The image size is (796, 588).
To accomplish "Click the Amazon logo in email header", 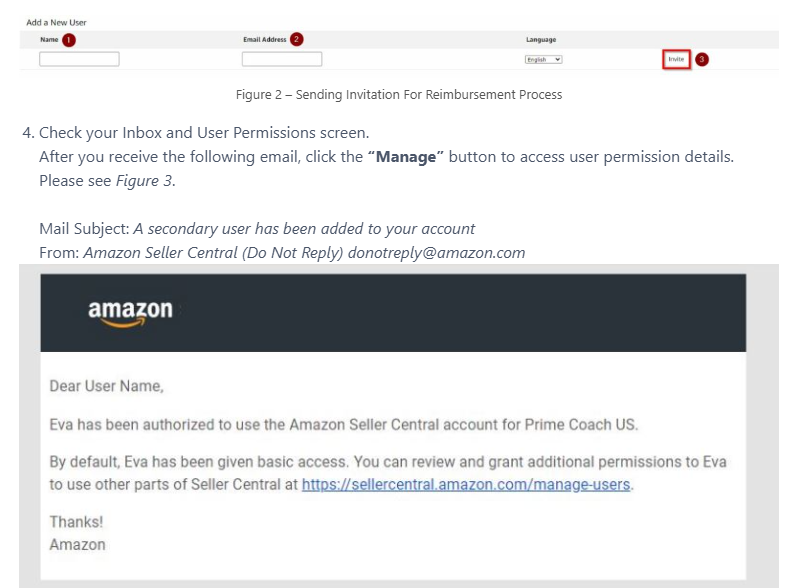I will click(130, 312).
